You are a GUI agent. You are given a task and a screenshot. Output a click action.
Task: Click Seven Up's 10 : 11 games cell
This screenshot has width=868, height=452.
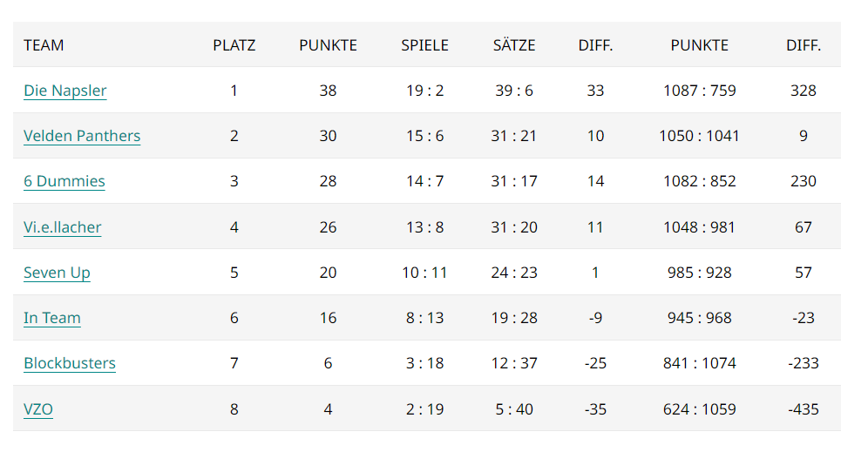pyautogui.click(x=424, y=273)
